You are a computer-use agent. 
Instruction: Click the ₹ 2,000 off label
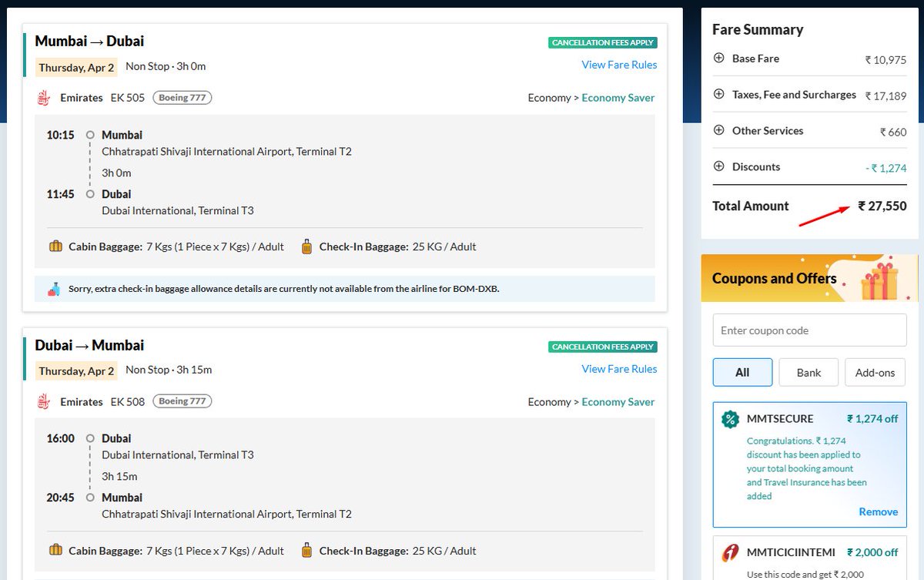tap(872, 552)
